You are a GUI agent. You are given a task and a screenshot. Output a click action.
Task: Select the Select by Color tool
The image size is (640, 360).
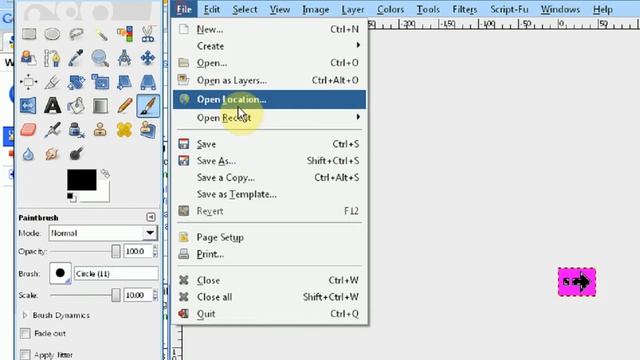pos(124,34)
